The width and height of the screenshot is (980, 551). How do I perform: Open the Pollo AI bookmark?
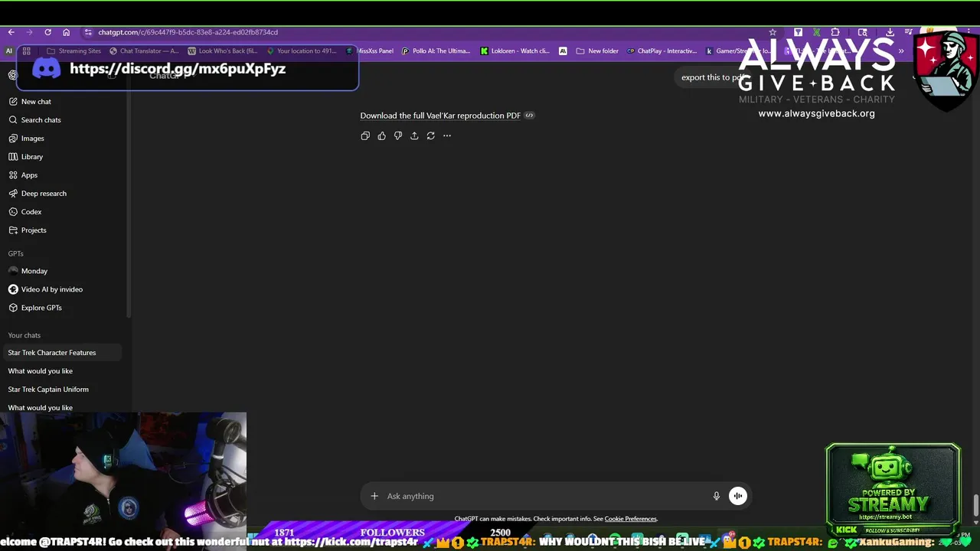pyautogui.click(x=436, y=51)
